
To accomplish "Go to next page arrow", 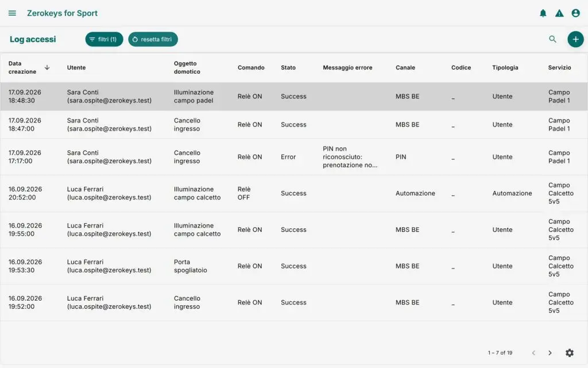I will [x=550, y=352].
